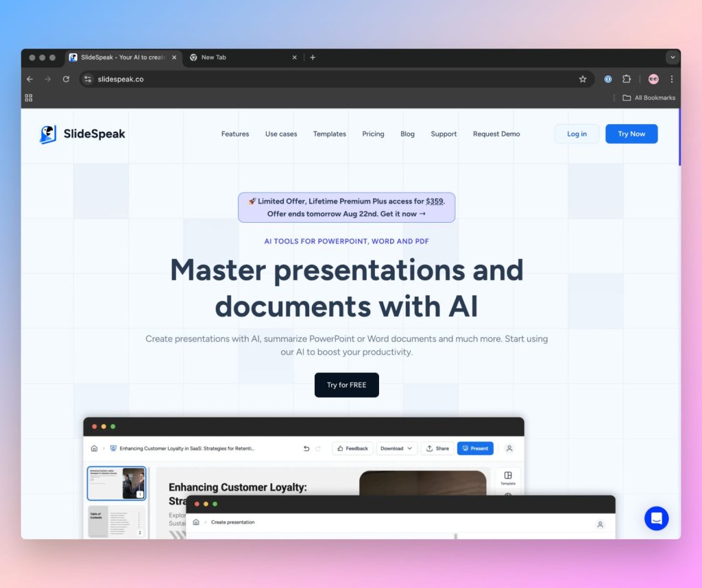Bookmark this page with the star icon
Image resolution: width=702 pixels, height=588 pixels.
point(583,79)
